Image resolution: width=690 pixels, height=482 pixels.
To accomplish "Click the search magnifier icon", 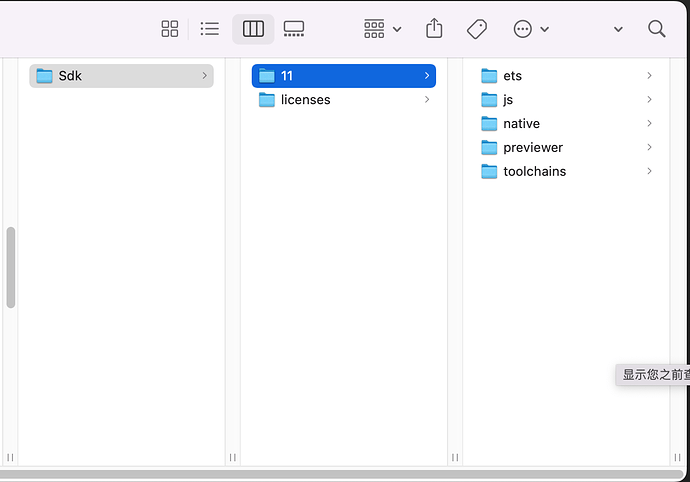I will point(657,29).
